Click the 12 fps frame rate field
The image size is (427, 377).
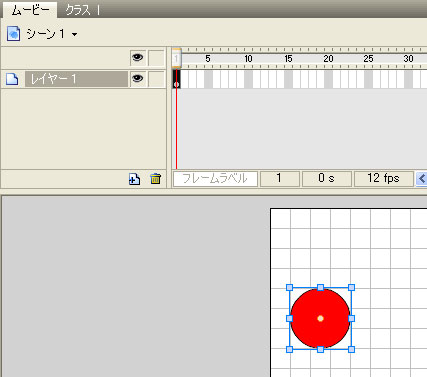(383, 178)
